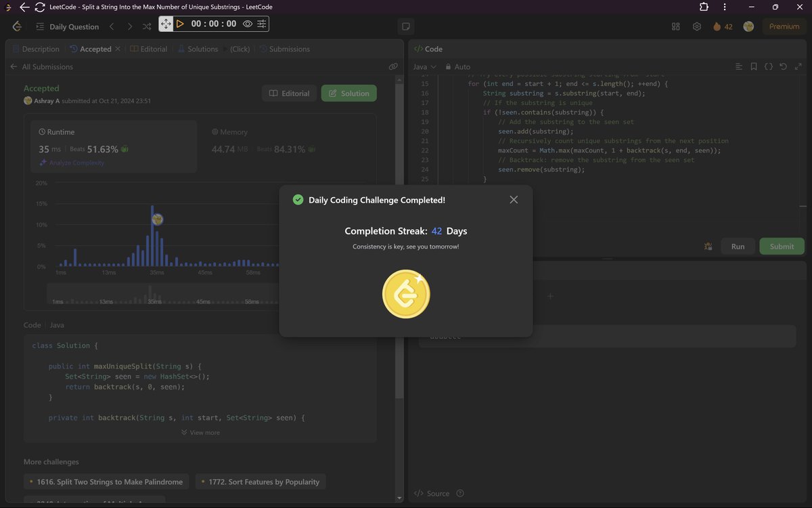
Task: Open the Java language dropdown
Action: coord(425,66)
